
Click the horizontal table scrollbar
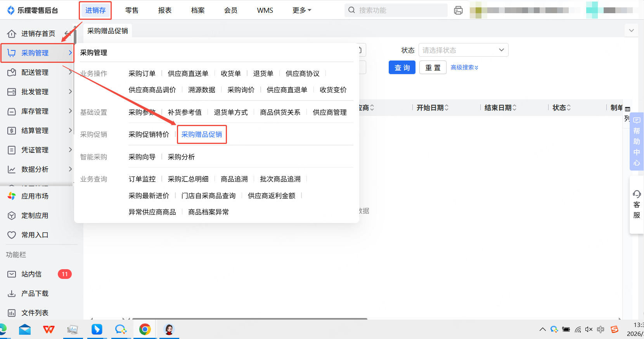[250, 319]
